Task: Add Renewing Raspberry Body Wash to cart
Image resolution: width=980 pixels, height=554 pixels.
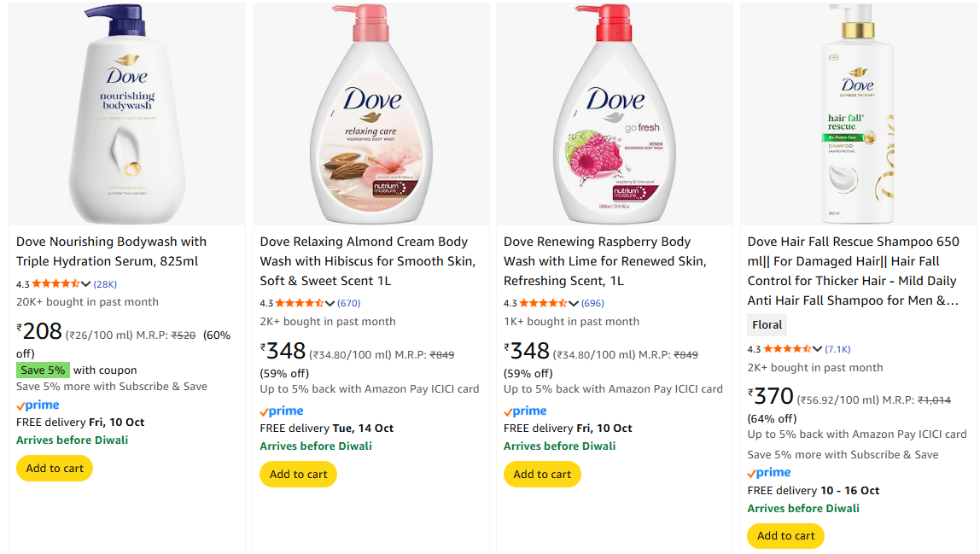Action: tap(542, 475)
